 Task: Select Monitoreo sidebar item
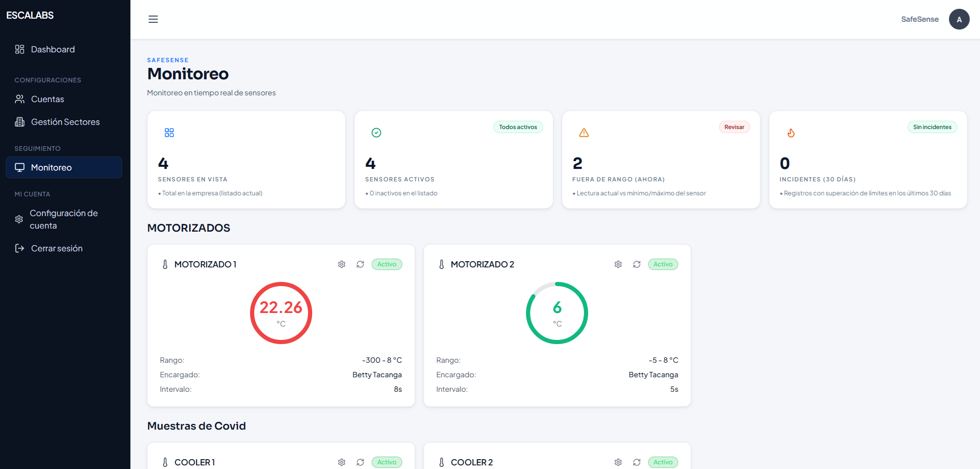click(x=64, y=167)
